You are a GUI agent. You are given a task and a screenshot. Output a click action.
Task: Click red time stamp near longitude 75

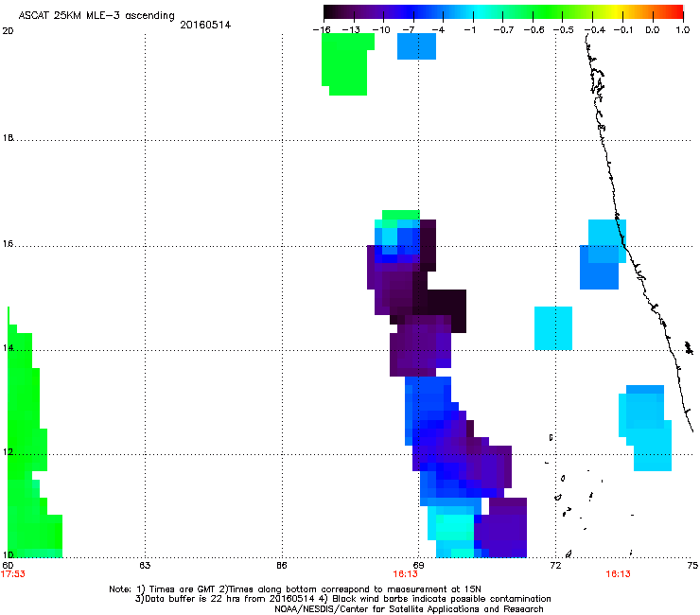tap(619, 574)
